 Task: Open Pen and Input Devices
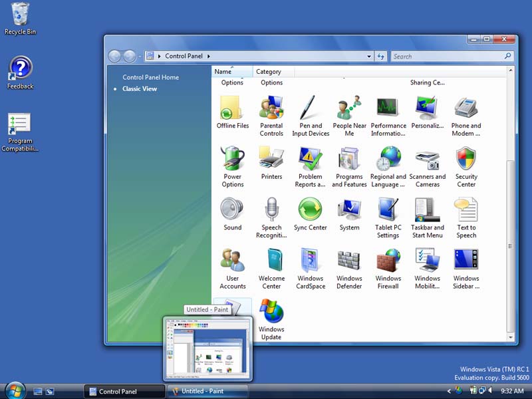(x=311, y=116)
